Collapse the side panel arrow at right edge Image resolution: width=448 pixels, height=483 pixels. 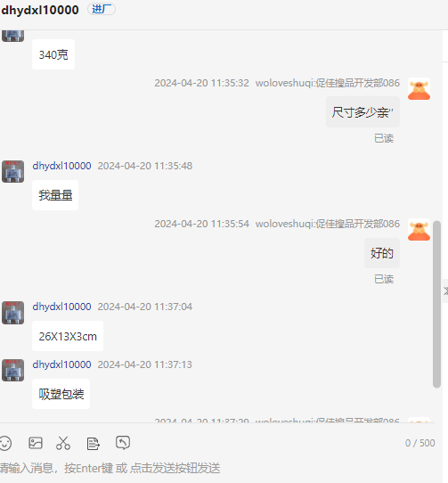pyautogui.click(x=445, y=291)
